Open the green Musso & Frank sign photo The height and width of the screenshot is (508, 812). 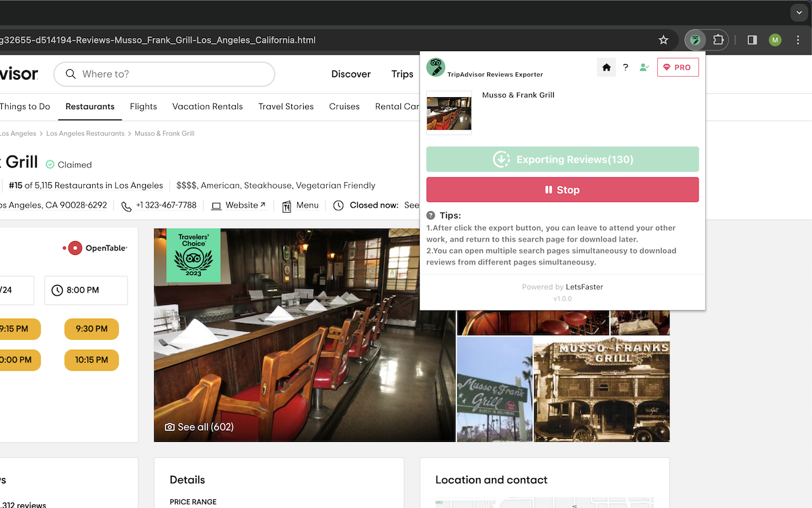[495, 389]
